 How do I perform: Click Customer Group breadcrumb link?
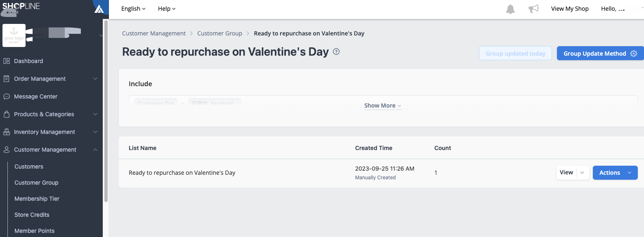pos(219,33)
